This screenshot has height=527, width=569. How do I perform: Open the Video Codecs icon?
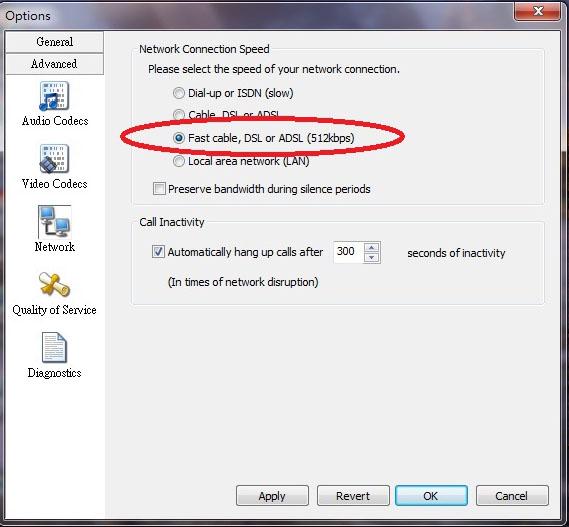click(54, 159)
